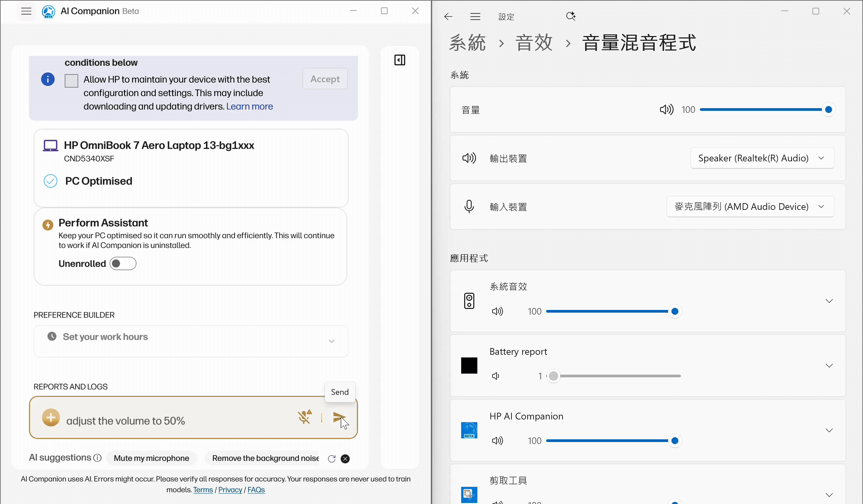Mute the HP AI Companion app volume
Viewport: 863px width, 504px height.
pyautogui.click(x=497, y=441)
